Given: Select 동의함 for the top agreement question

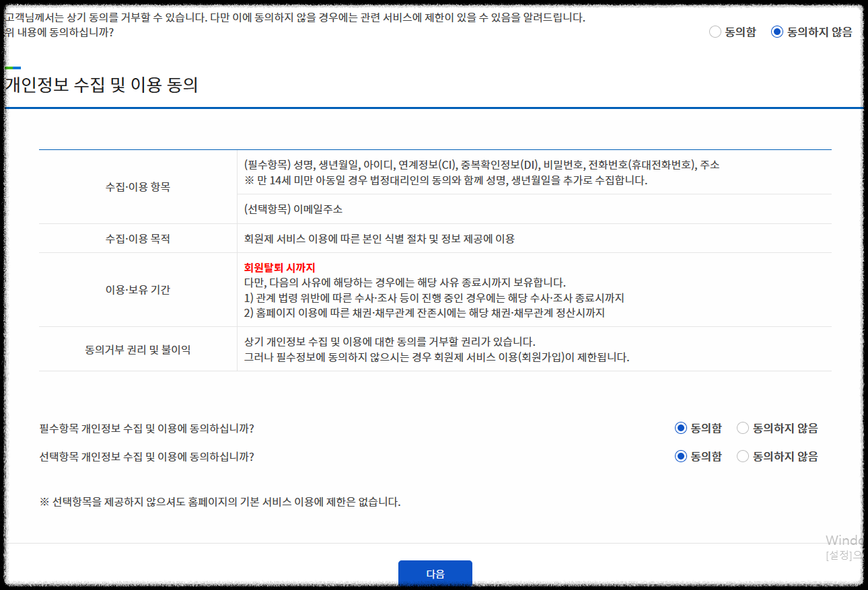Looking at the screenshot, I should [x=715, y=32].
